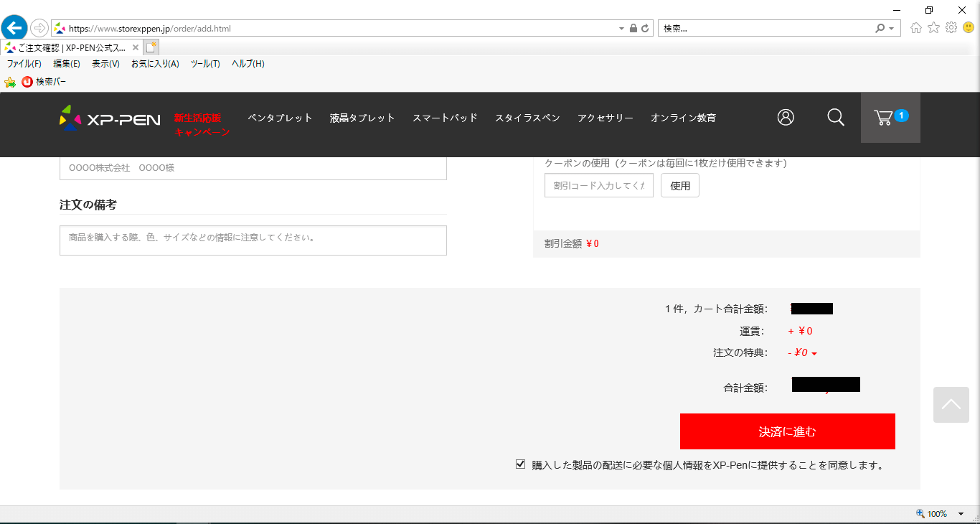This screenshot has height=524, width=980.
Task: Restore the browser window size
Action: 929,10
